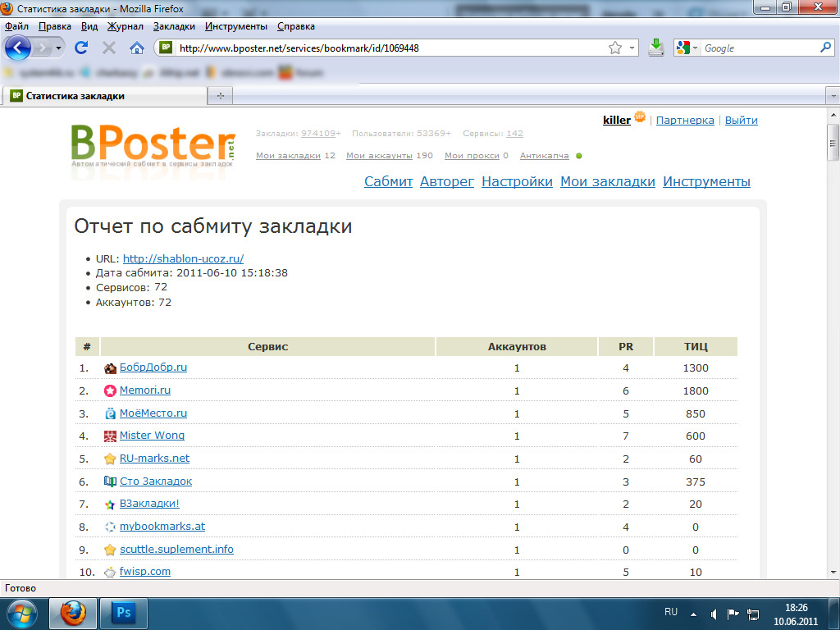Open the Журнал menu
840x630 pixels.
tap(126, 26)
